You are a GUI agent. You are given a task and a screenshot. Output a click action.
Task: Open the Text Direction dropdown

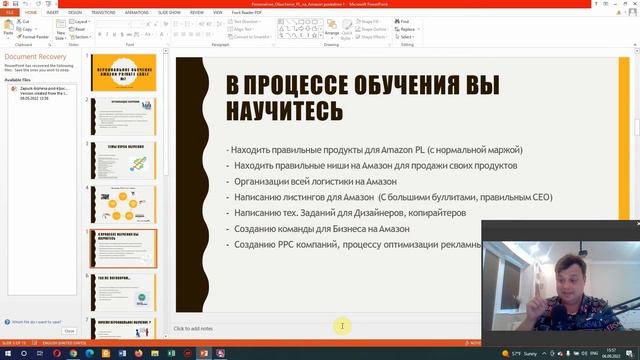tap(244, 21)
